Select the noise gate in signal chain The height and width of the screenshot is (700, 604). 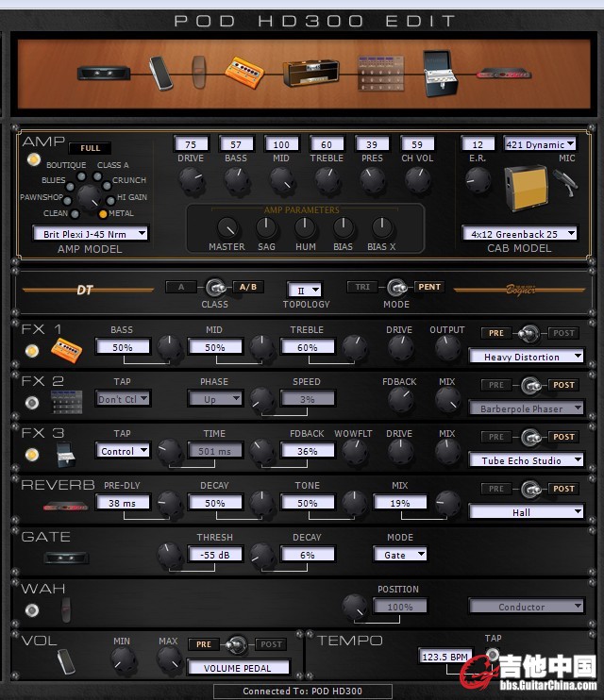(97, 72)
